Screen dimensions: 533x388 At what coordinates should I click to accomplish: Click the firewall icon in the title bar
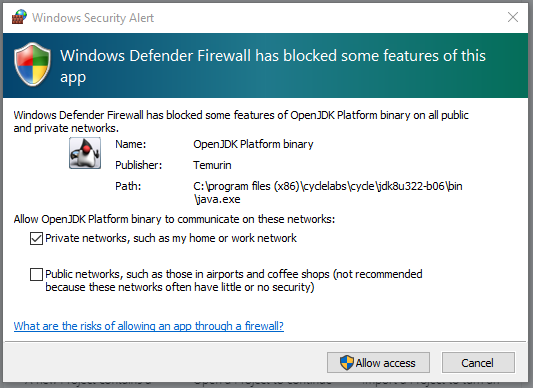pos(19,17)
